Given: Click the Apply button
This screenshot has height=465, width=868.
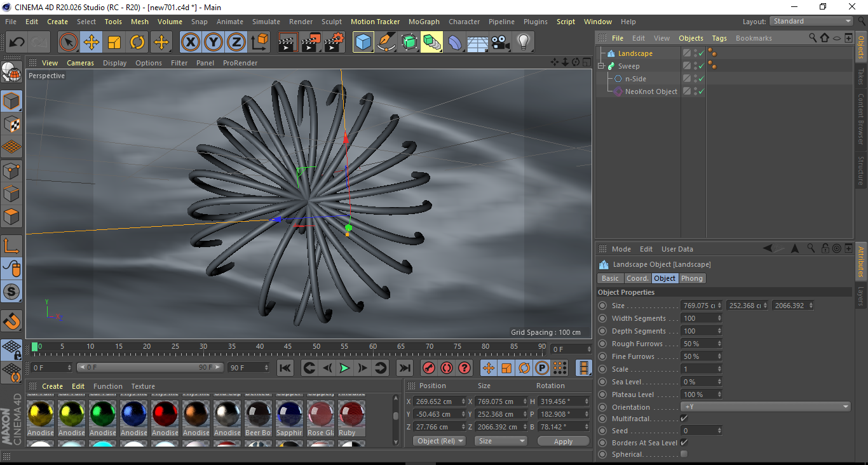Looking at the screenshot, I should coord(563,441).
